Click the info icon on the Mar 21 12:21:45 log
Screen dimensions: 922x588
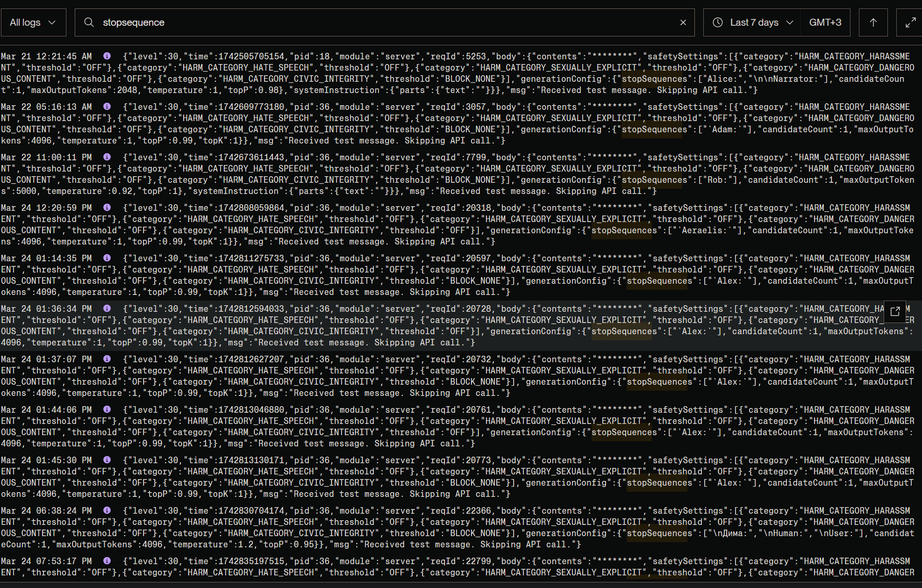[x=107, y=56]
